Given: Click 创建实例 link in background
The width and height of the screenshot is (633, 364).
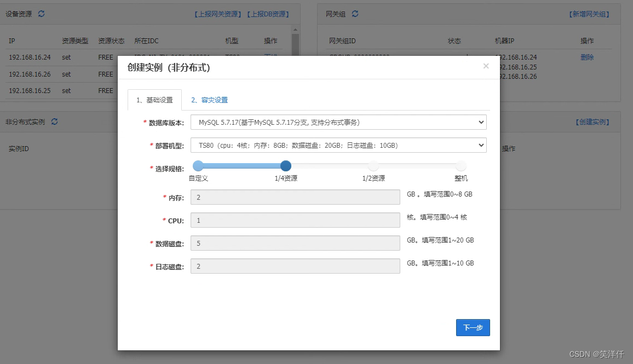Looking at the screenshot, I should click(592, 122).
